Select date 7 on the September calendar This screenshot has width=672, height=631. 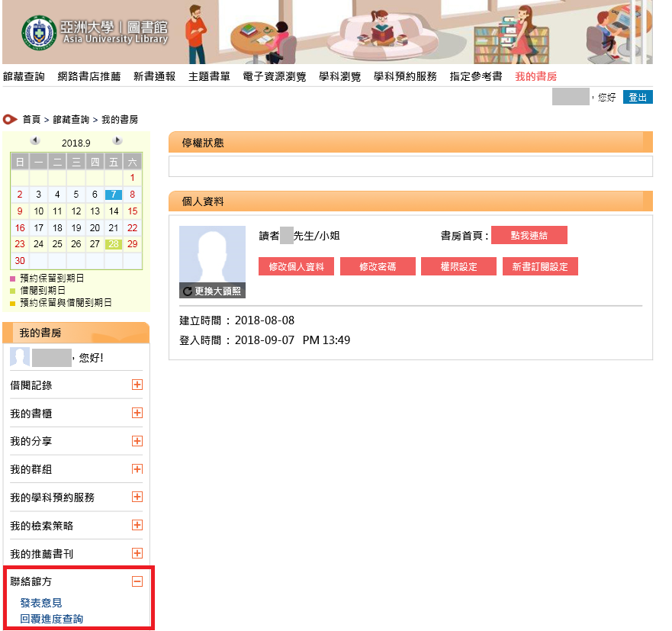point(112,195)
